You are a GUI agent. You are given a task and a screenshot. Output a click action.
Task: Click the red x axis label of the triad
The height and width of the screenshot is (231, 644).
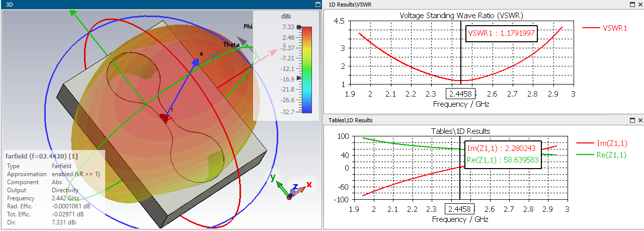pyautogui.click(x=309, y=184)
